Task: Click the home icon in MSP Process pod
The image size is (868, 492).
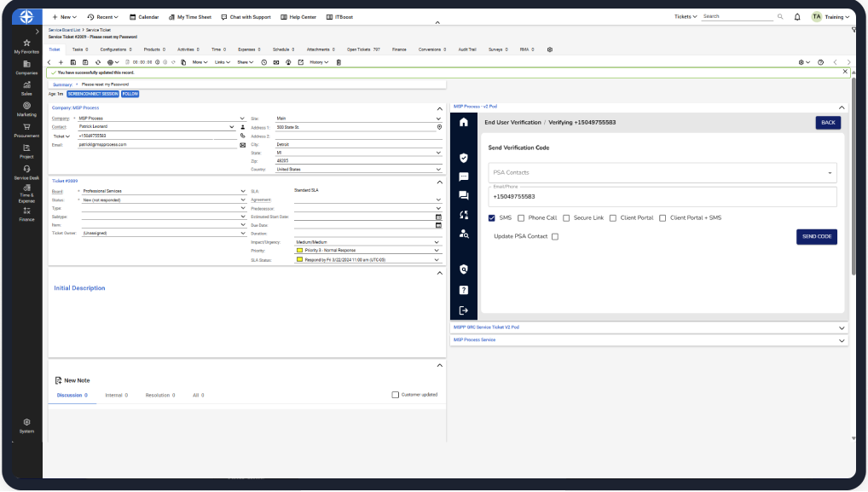Action: click(463, 123)
